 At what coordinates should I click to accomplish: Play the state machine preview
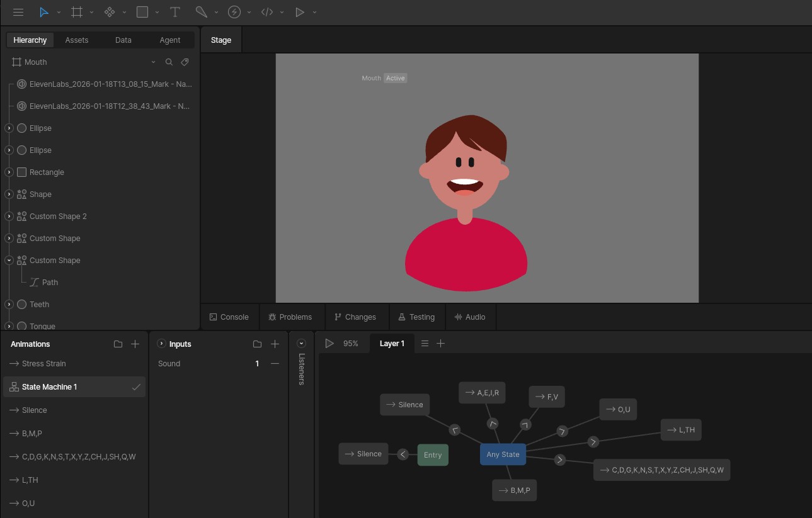tap(329, 344)
